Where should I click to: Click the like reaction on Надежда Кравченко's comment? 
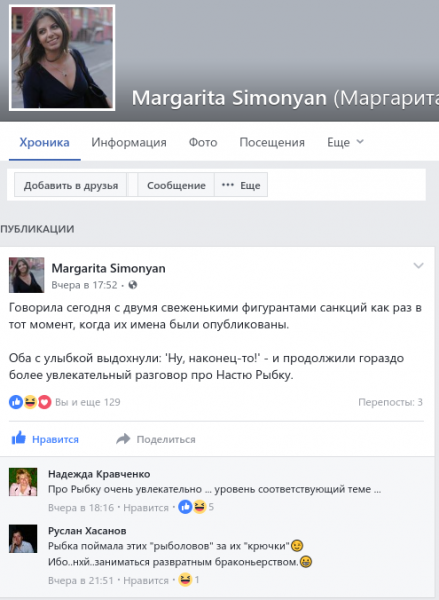coord(185,507)
